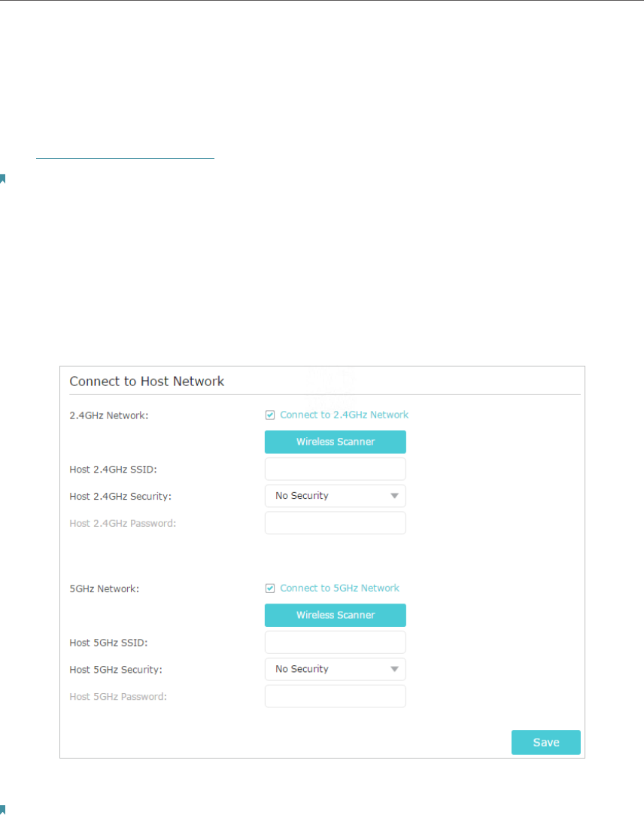Click the Host 5GHz Password field

pos(336,697)
